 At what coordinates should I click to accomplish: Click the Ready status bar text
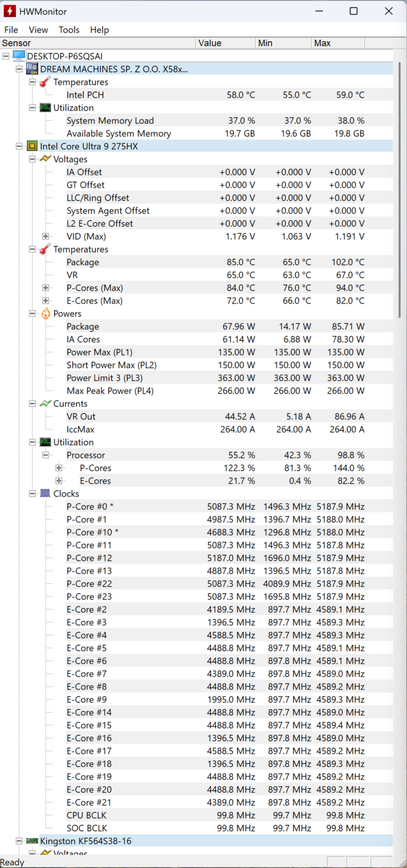tap(12, 862)
